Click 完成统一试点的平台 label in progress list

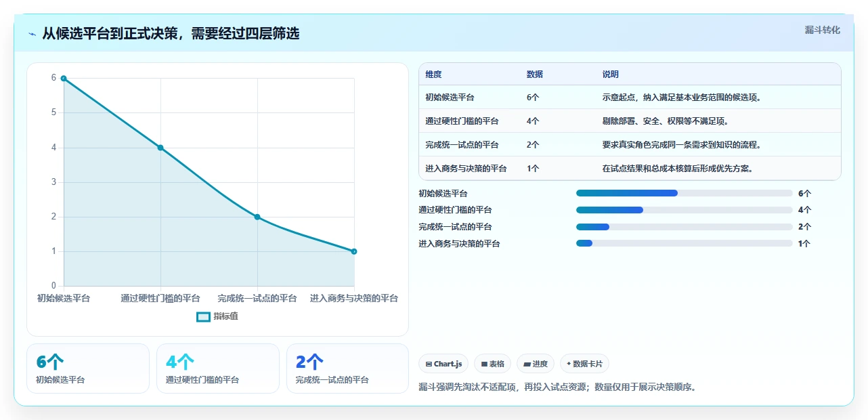(455, 227)
